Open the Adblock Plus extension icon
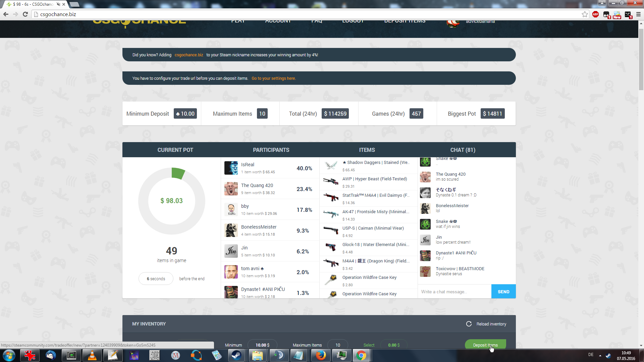The width and height of the screenshot is (644, 362). click(595, 14)
